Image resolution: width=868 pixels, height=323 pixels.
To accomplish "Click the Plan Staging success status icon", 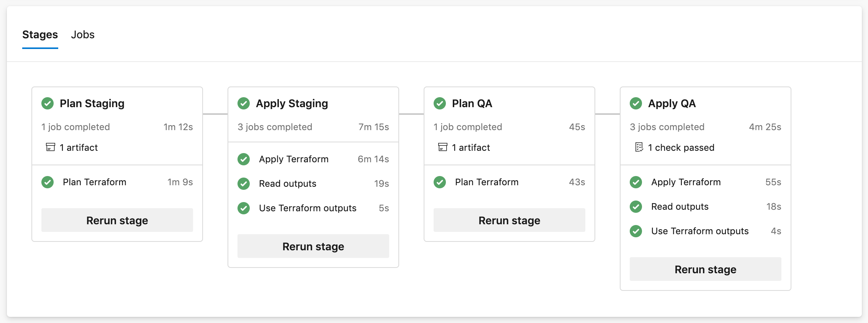I will pos(47,103).
